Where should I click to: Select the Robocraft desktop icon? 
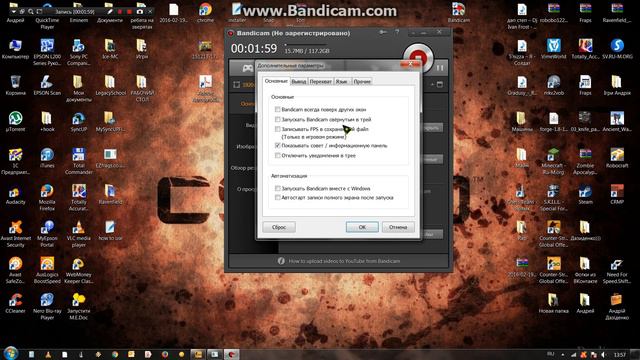(617, 158)
